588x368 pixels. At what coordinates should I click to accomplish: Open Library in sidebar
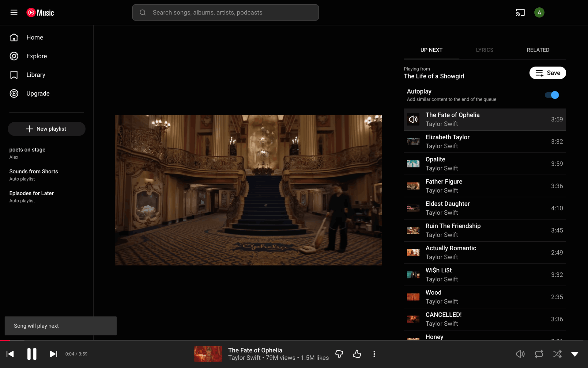click(x=47, y=75)
